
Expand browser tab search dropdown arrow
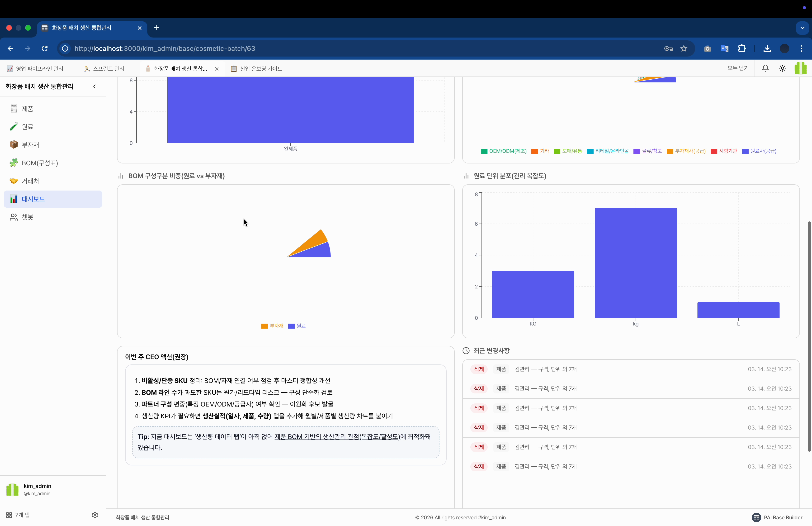[x=802, y=28]
